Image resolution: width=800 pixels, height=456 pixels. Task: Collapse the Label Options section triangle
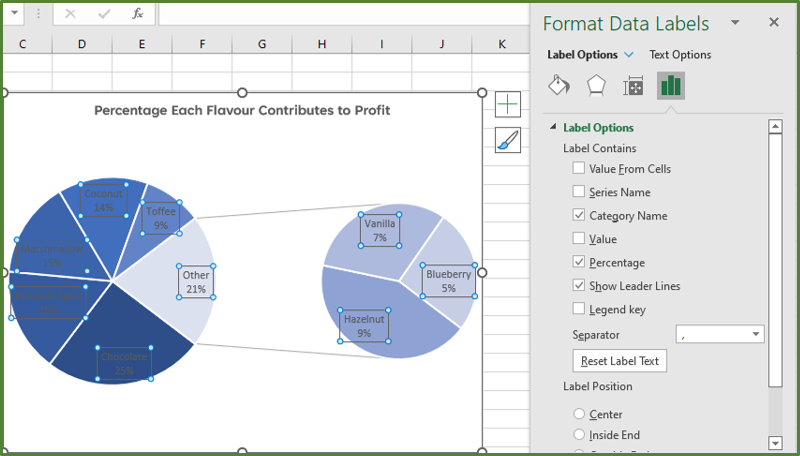tap(553, 126)
